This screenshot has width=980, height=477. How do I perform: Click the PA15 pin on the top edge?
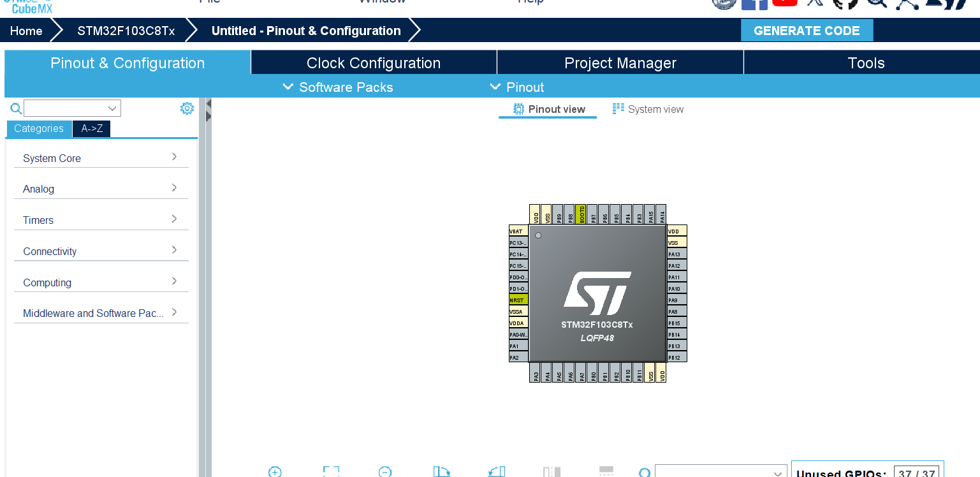point(650,214)
